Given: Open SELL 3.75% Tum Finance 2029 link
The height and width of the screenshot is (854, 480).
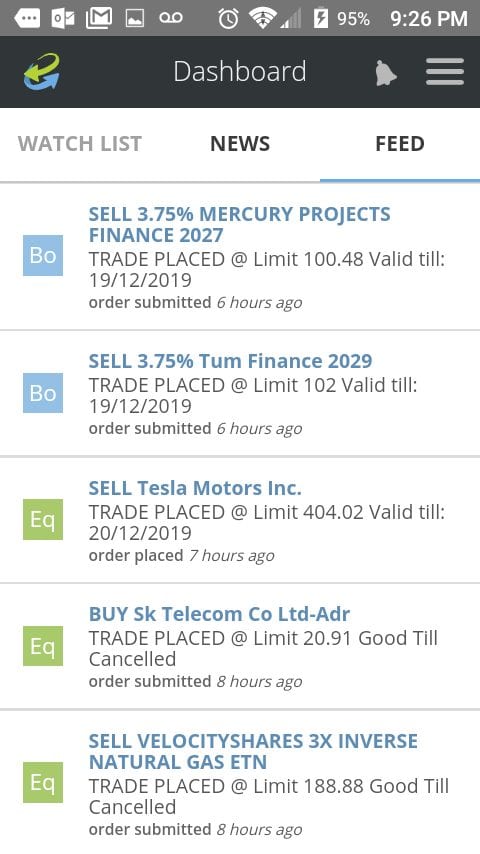Looking at the screenshot, I should (230, 361).
